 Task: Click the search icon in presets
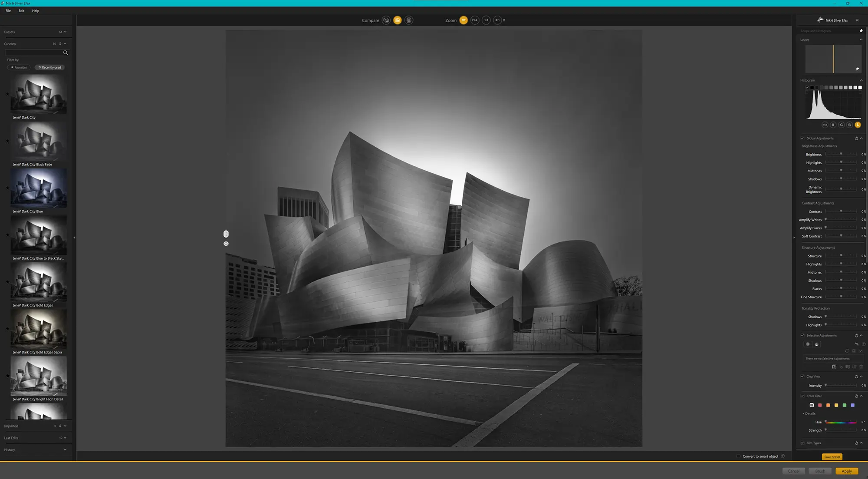coord(66,53)
